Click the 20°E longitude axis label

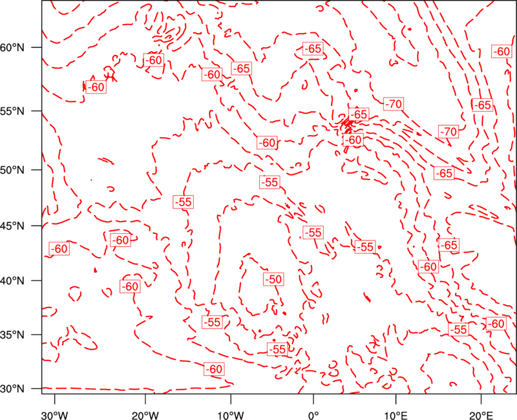pos(481,415)
